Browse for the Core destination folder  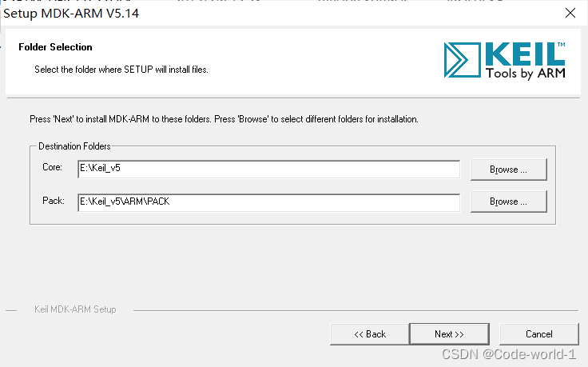click(x=508, y=170)
